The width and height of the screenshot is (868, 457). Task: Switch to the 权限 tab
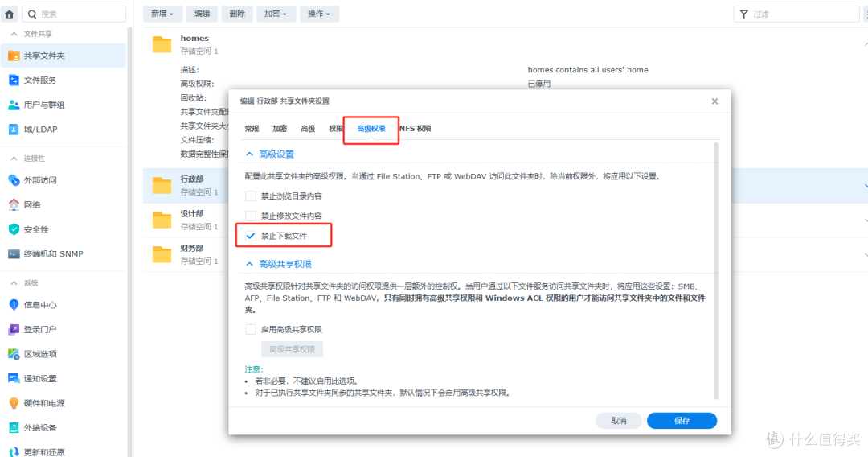click(335, 129)
